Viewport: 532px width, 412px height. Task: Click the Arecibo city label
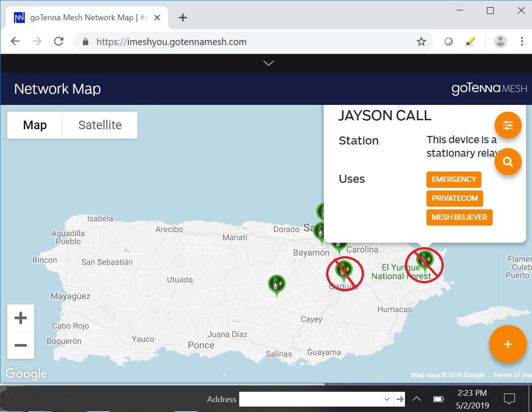pyautogui.click(x=169, y=229)
